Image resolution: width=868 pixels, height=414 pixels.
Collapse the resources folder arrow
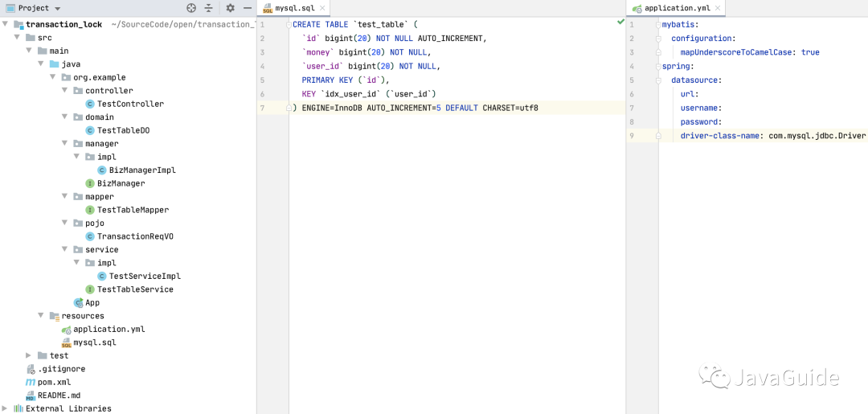[41, 315]
